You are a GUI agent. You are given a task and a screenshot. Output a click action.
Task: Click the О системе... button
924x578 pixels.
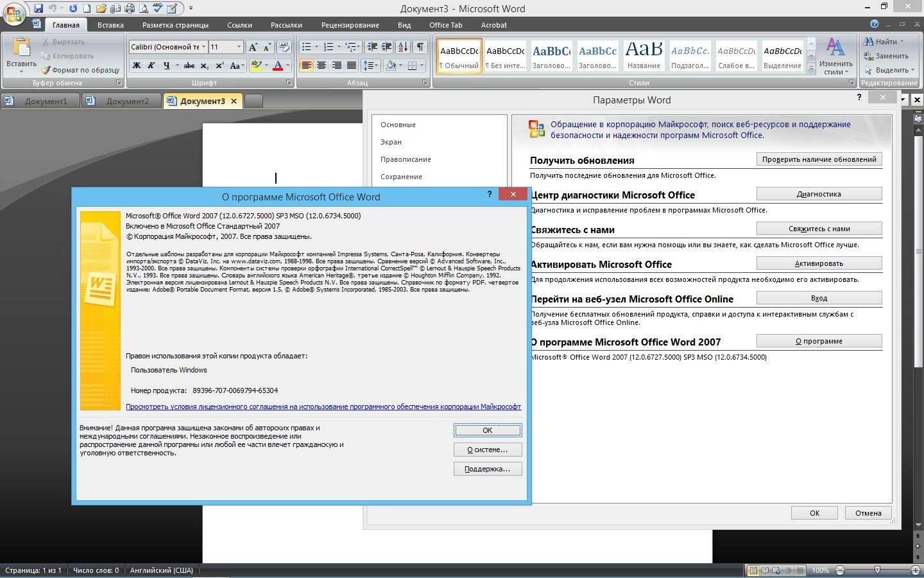[488, 450]
